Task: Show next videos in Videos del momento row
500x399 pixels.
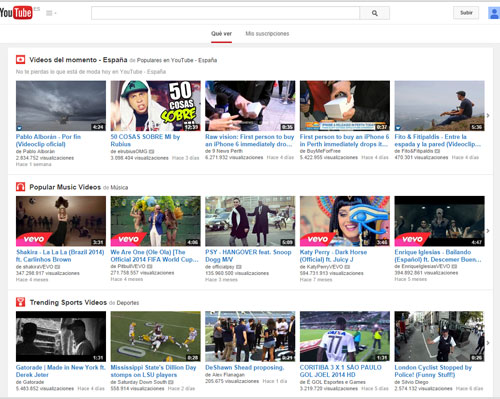Action: click(x=488, y=115)
